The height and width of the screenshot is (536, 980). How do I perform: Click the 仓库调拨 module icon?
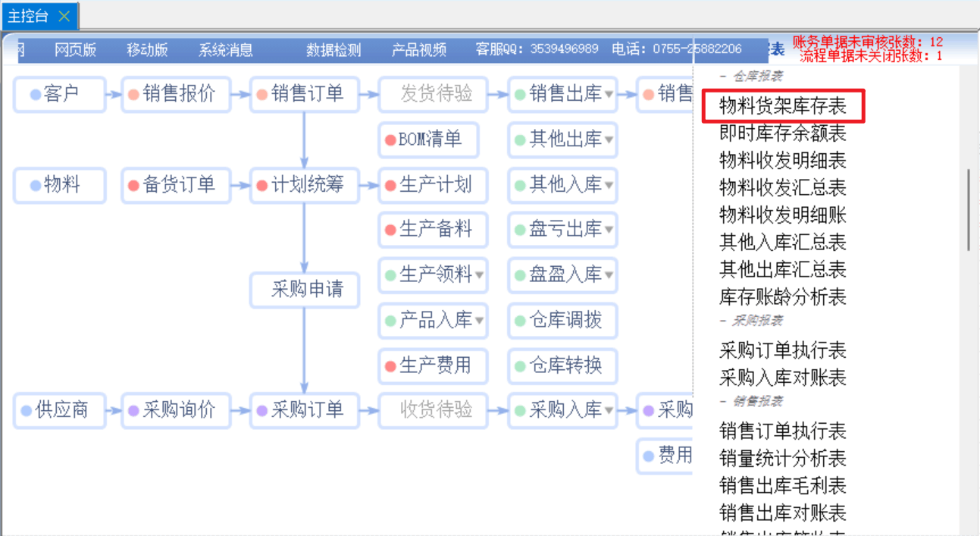[x=520, y=321]
